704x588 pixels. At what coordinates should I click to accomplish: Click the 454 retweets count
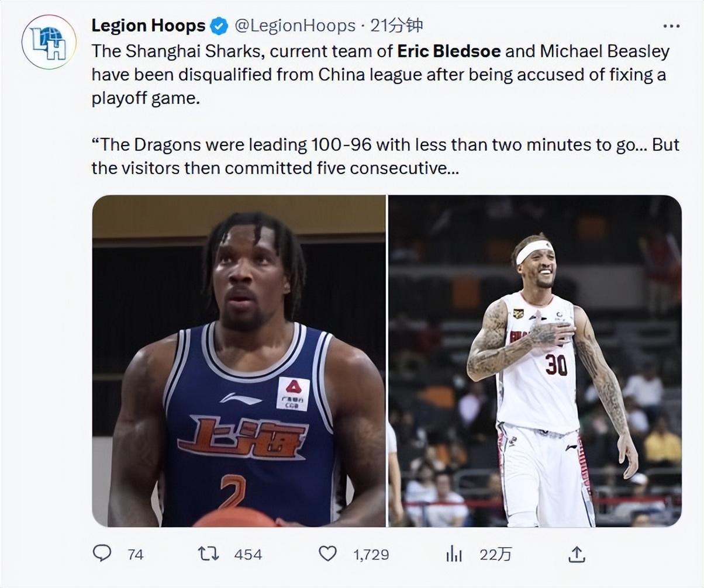248,554
